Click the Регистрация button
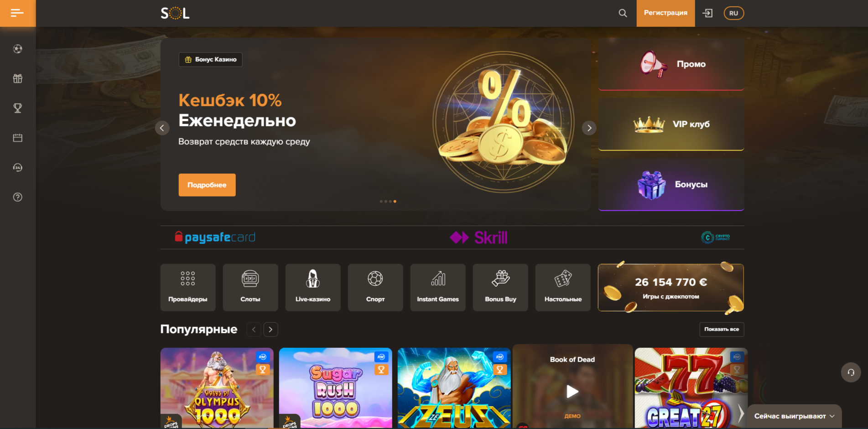This screenshot has width=868, height=429. pos(665,13)
